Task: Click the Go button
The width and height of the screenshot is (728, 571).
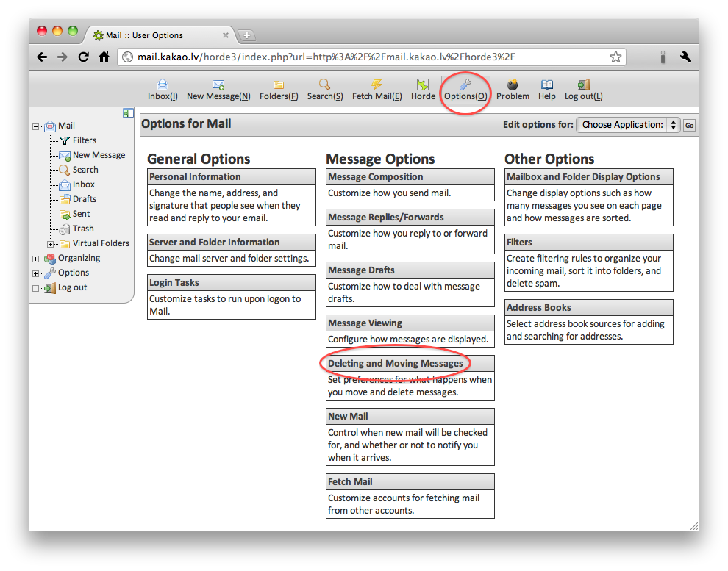Action: (690, 125)
